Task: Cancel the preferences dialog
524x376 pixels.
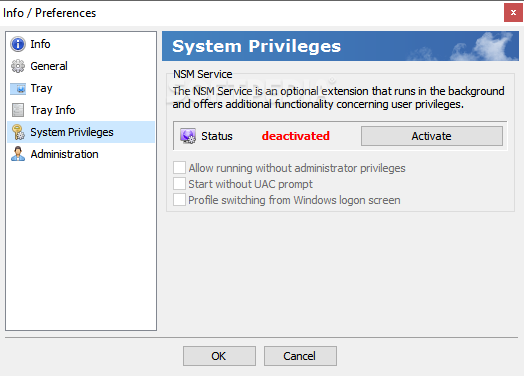Action: 300,356
